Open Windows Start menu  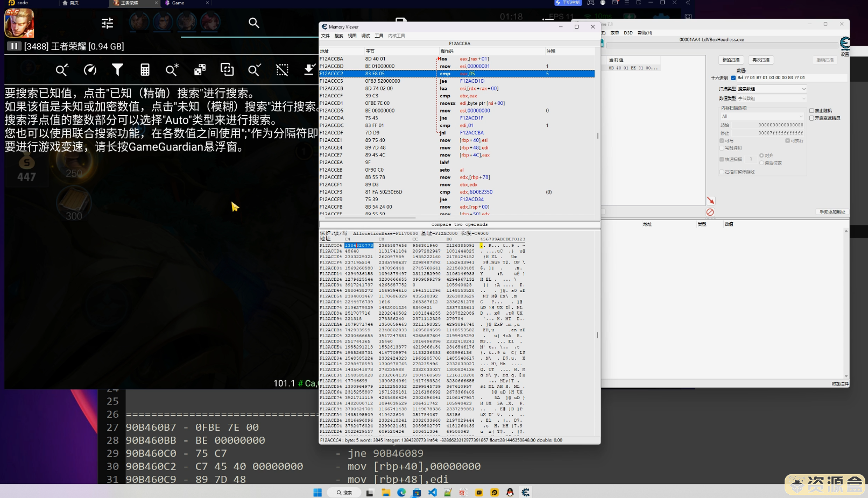[317, 492]
